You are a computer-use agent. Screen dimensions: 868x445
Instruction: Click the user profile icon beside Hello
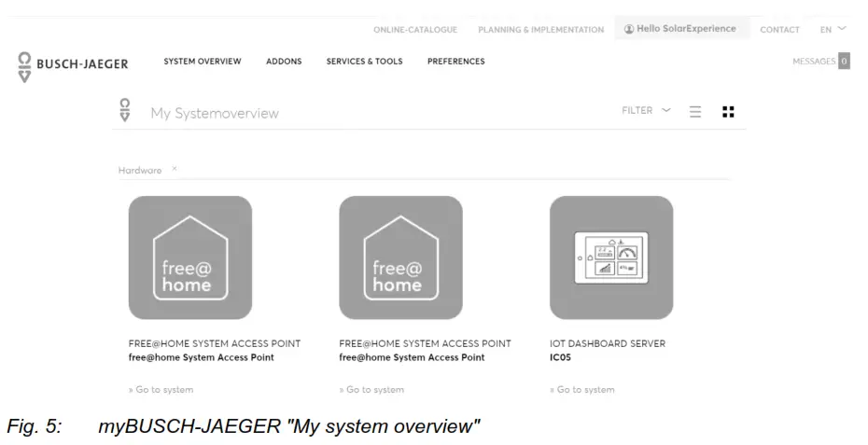[x=629, y=29]
